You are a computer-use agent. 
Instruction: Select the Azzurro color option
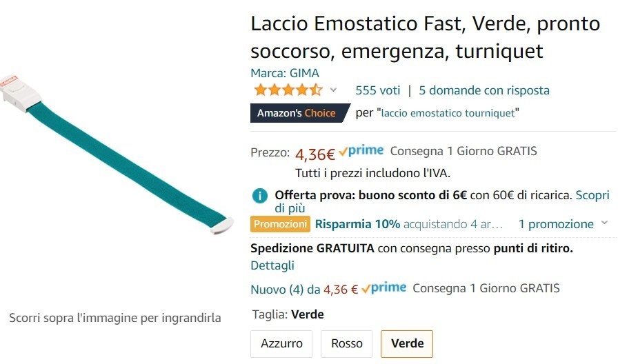[281, 343]
